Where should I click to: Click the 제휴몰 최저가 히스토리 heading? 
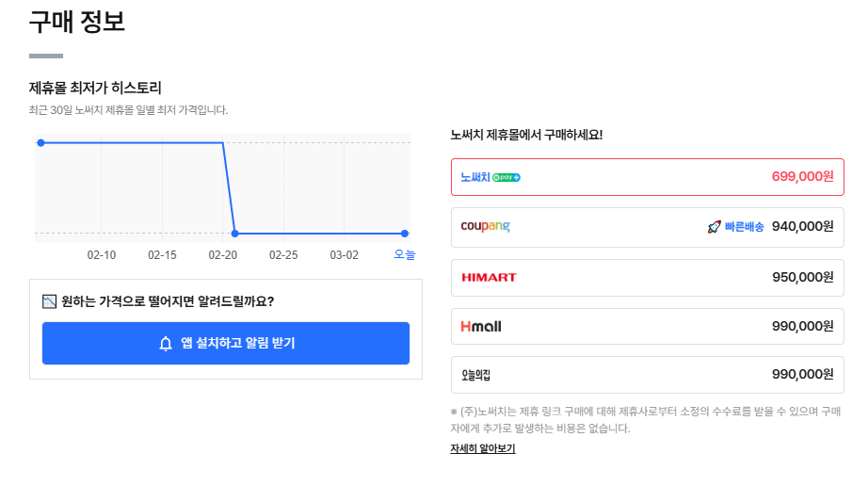tap(95, 88)
